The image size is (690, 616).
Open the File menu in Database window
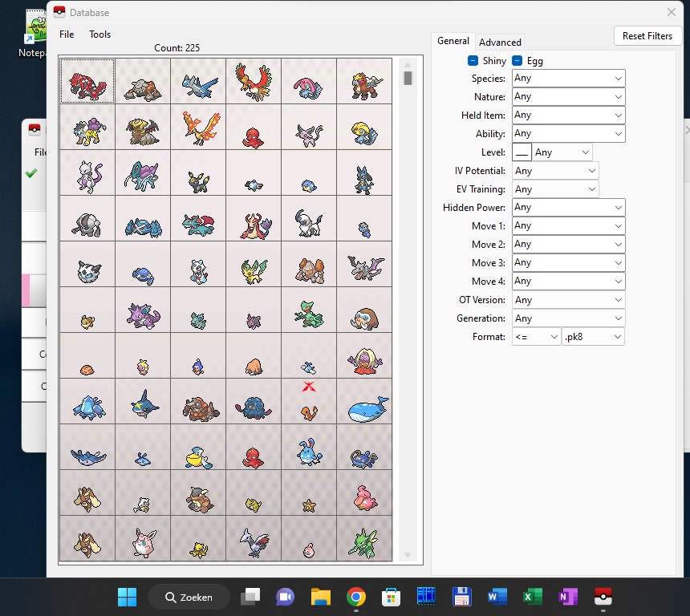(x=67, y=34)
